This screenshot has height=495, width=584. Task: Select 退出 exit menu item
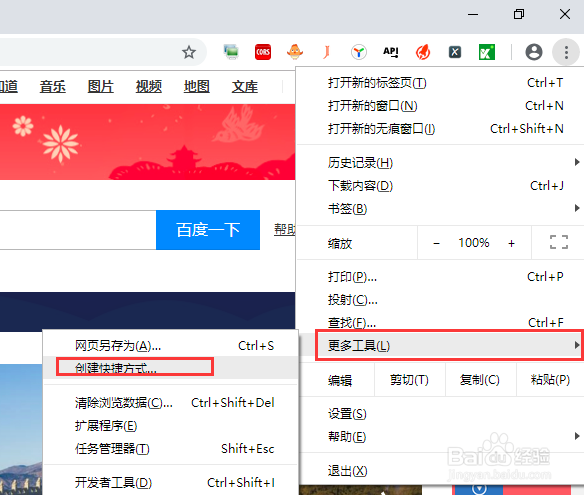(441, 471)
